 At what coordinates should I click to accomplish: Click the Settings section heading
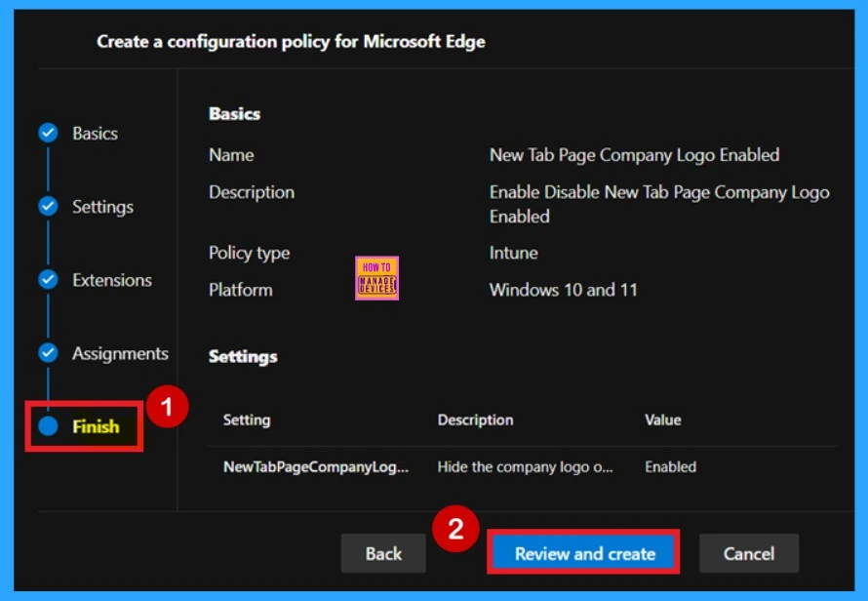tap(243, 357)
